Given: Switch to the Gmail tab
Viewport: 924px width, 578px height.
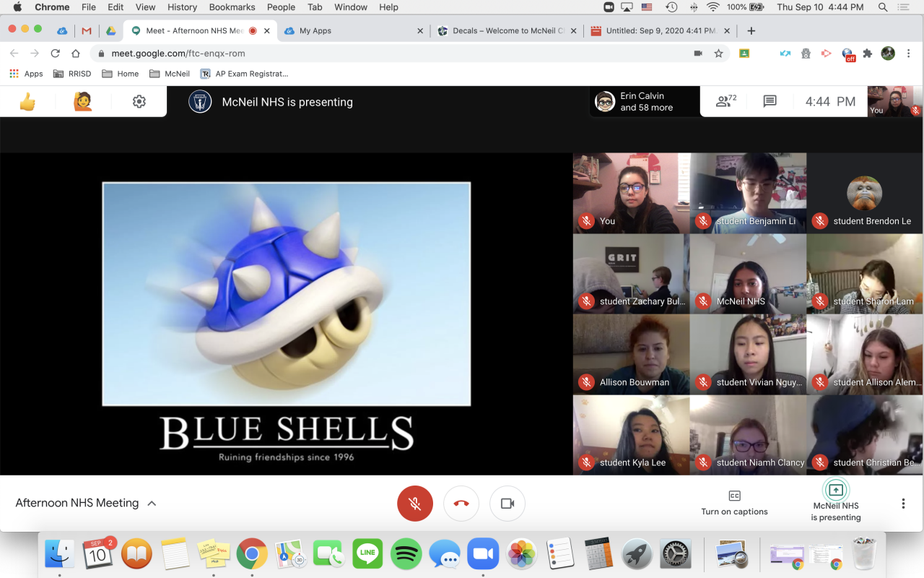Looking at the screenshot, I should click(87, 31).
